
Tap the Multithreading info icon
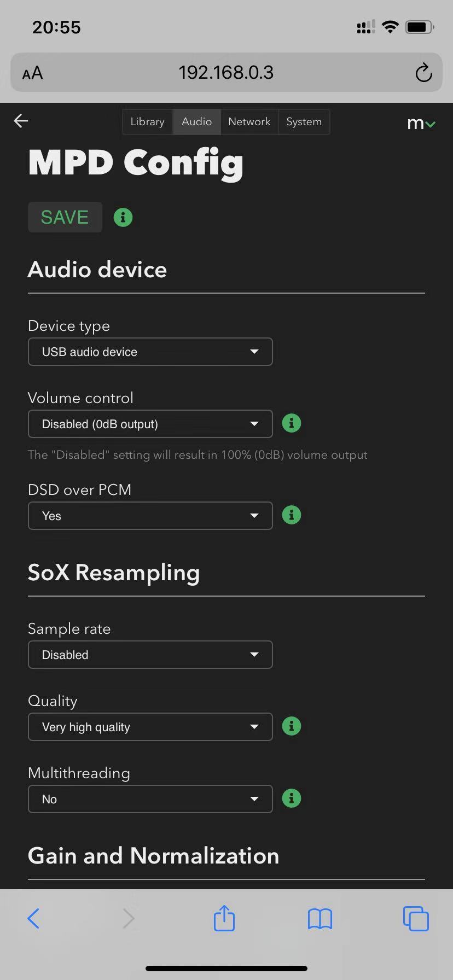291,798
